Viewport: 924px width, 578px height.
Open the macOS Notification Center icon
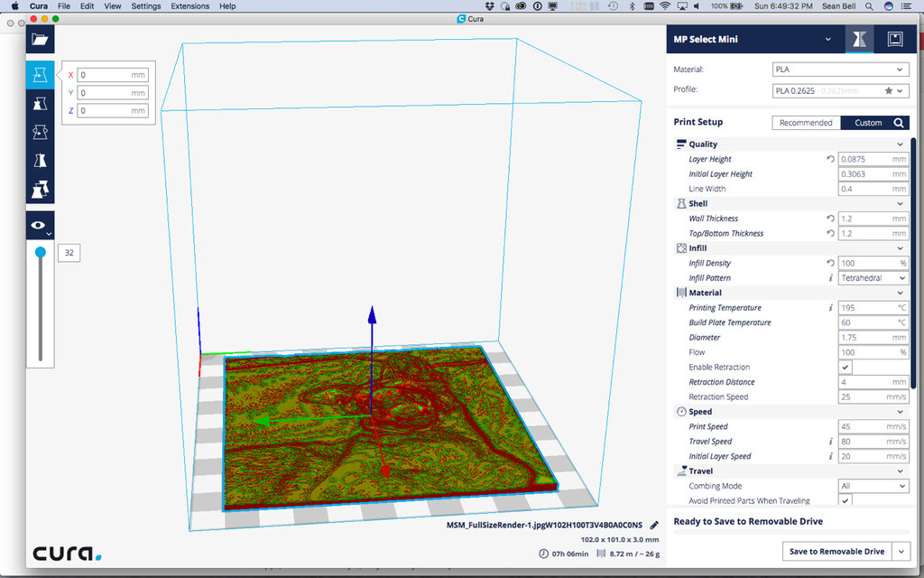tap(906, 6)
